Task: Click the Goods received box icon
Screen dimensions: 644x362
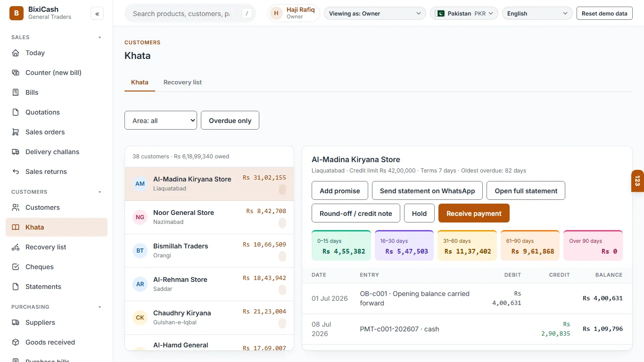Action: pyautogui.click(x=16, y=342)
